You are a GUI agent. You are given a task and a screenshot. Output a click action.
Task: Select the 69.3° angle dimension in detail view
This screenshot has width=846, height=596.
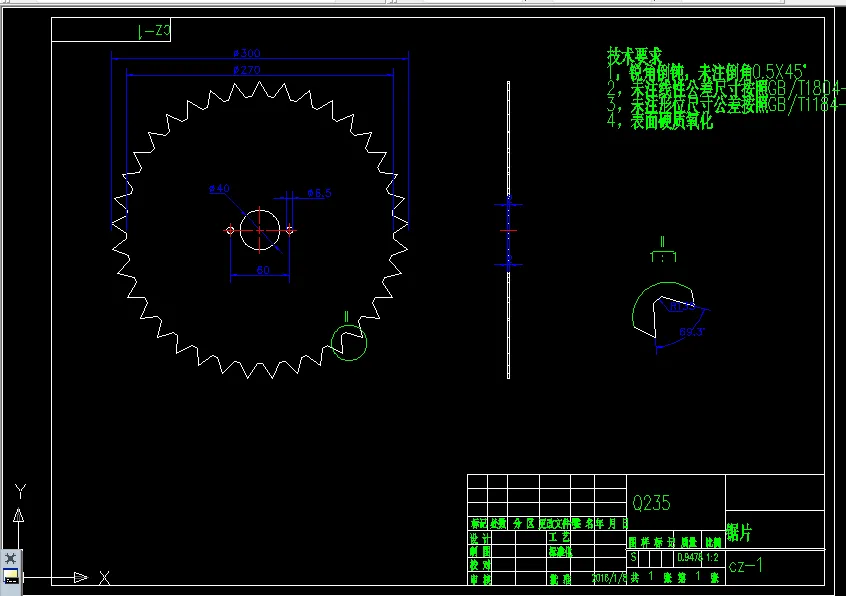tap(692, 332)
